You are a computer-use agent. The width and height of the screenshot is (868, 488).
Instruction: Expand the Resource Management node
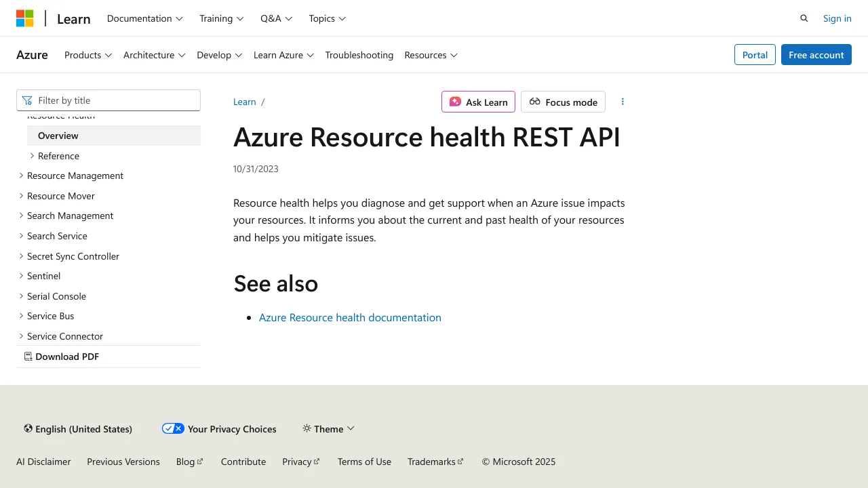(21, 176)
